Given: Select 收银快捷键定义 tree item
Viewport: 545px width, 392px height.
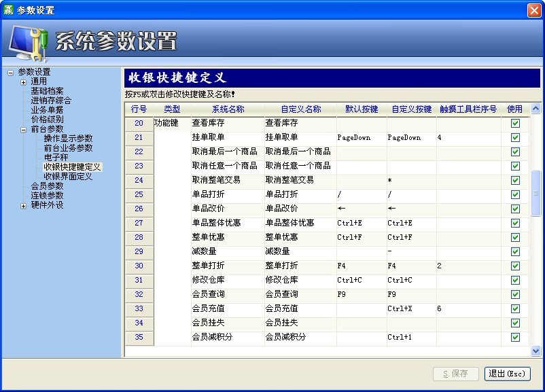Looking at the screenshot, I should [x=72, y=167].
